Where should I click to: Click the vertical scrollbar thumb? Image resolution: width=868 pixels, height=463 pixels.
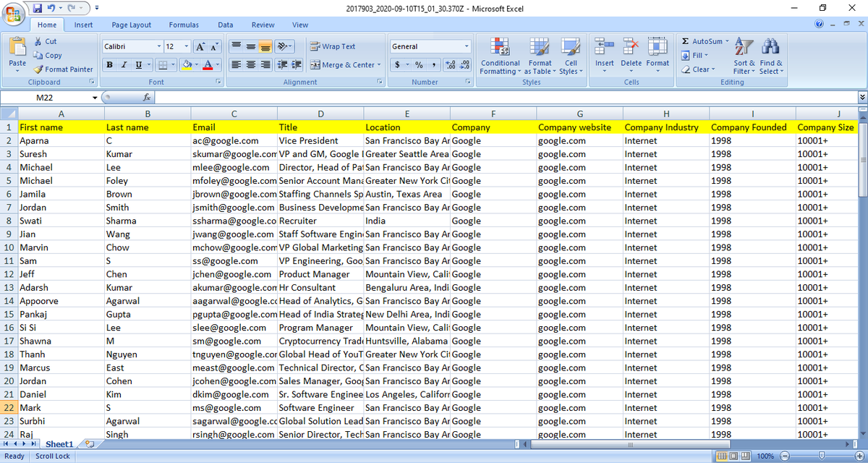tap(862, 161)
